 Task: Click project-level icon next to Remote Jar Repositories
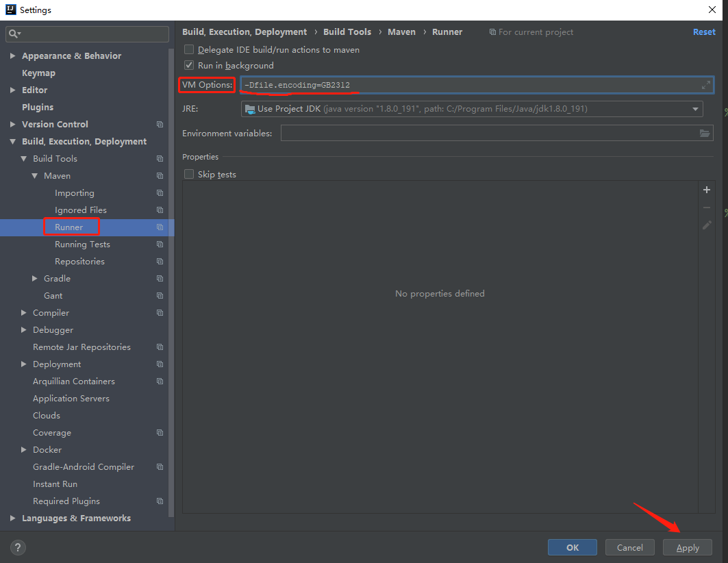[x=160, y=347]
